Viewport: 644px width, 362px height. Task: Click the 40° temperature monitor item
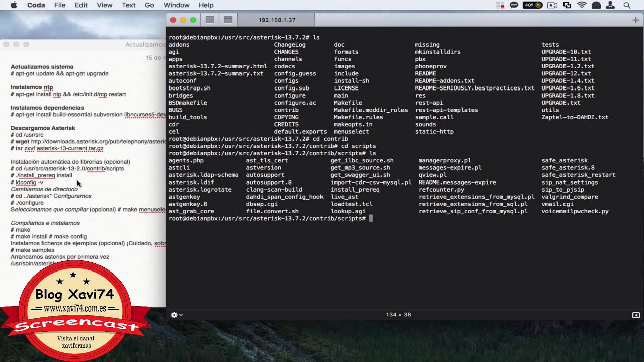coord(533,5)
